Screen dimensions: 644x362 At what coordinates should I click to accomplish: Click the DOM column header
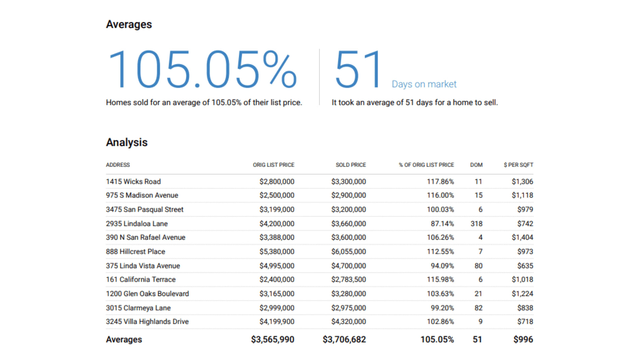click(476, 165)
